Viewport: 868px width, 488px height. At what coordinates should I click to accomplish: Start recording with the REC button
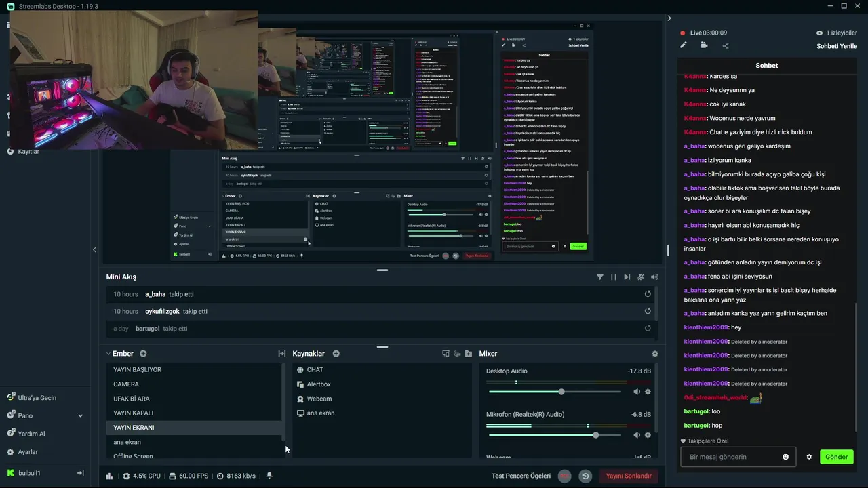point(564,476)
